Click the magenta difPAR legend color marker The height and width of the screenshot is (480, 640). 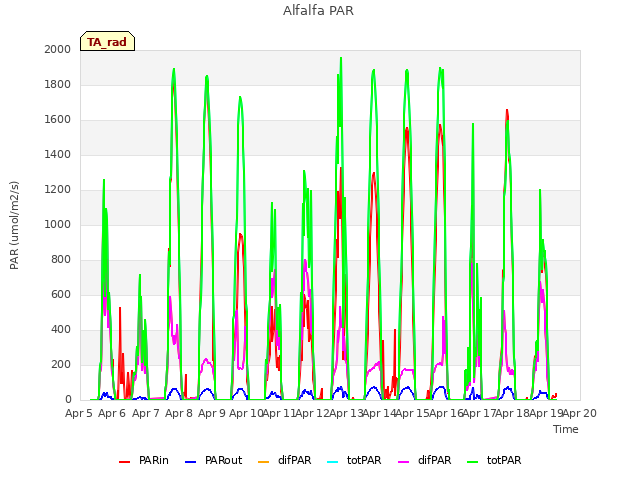click(404, 462)
